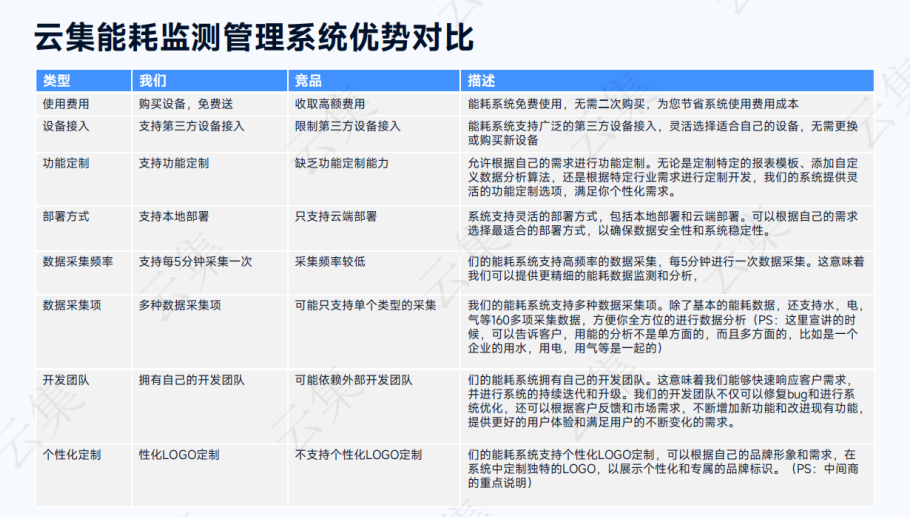Select the 类型 column header
The image size is (910, 517).
pos(56,80)
